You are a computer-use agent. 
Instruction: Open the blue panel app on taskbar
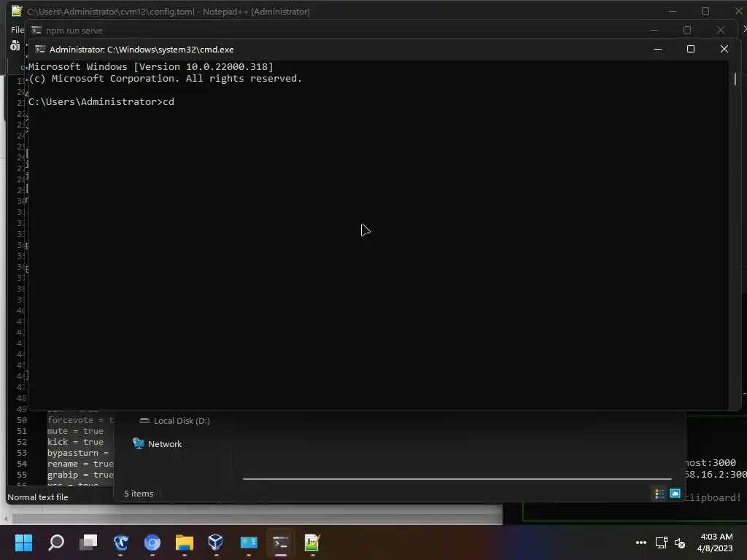point(249,542)
